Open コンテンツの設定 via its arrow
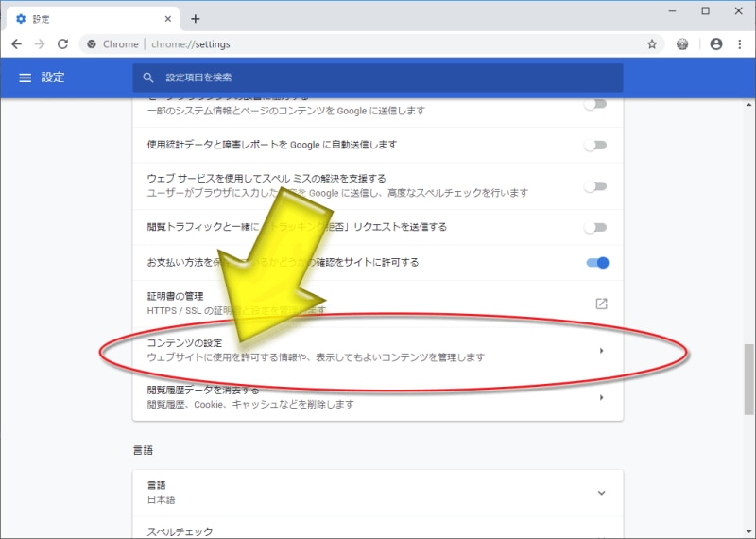 coord(601,351)
